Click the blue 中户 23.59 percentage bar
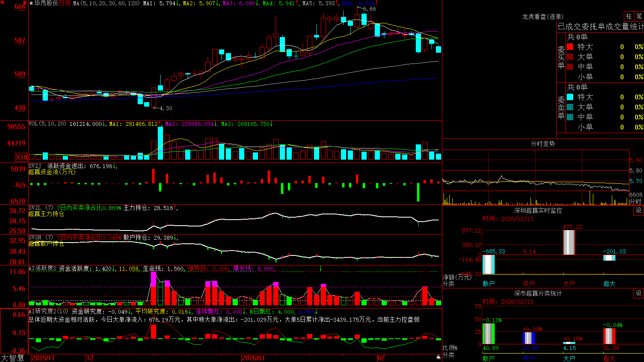The height and width of the screenshot is (362, 644). [529, 338]
